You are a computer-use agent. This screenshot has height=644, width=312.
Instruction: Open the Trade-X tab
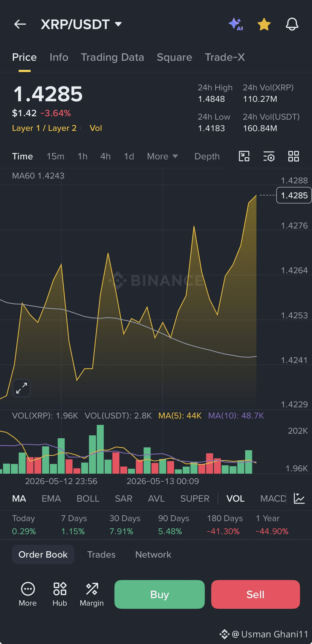click(225, 57)
